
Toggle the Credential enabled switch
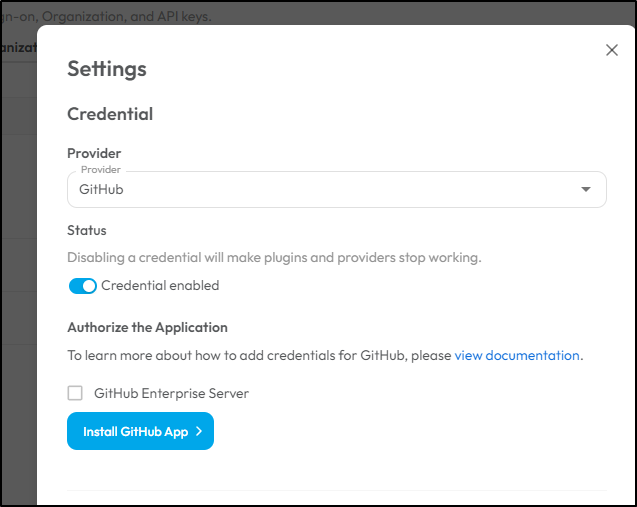click(x=83, y=286)
